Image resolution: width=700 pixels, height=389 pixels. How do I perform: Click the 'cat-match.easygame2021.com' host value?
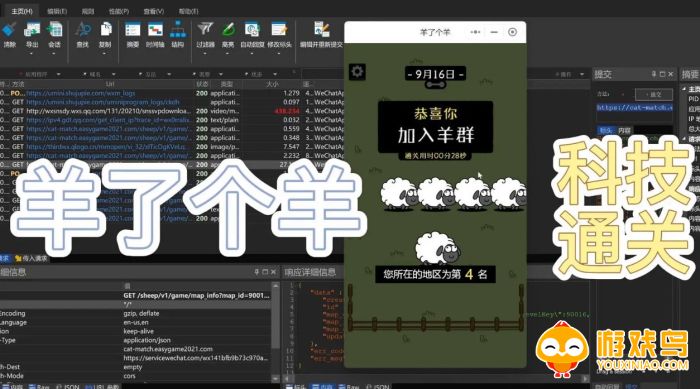pyautogui.click(x=168, y=349)
